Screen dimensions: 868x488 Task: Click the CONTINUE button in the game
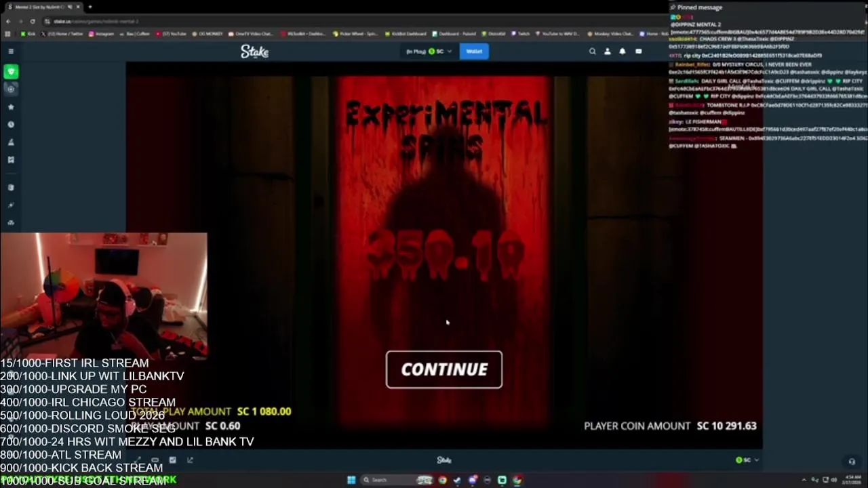pos(444,369)
